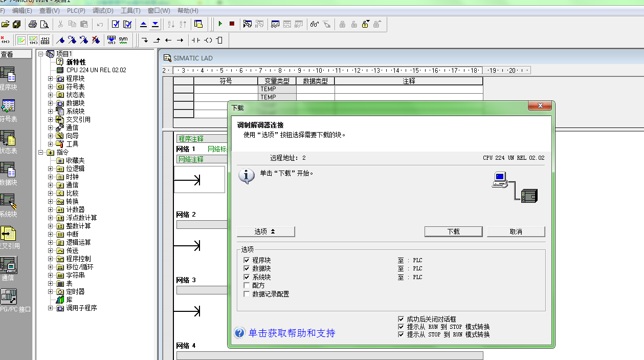Open the PLC(P) menu
Image resolution: width=644 pixels, height=360 pixels.
pyautogui.click(x=75, y=10)
